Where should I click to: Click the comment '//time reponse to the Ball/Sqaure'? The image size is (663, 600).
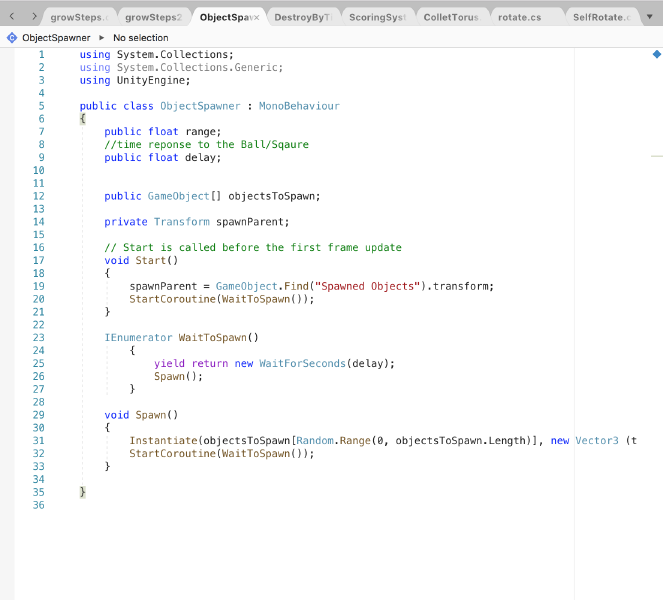tap(206, 145)
